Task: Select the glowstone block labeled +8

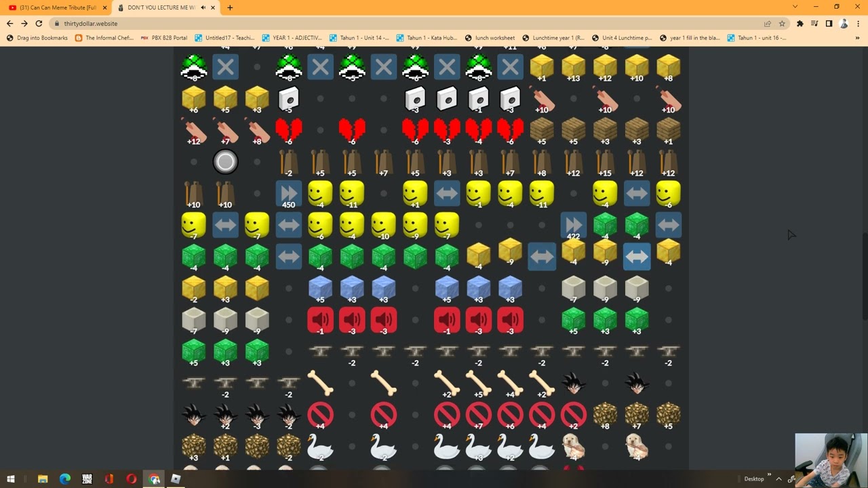Action: point(605,415)
